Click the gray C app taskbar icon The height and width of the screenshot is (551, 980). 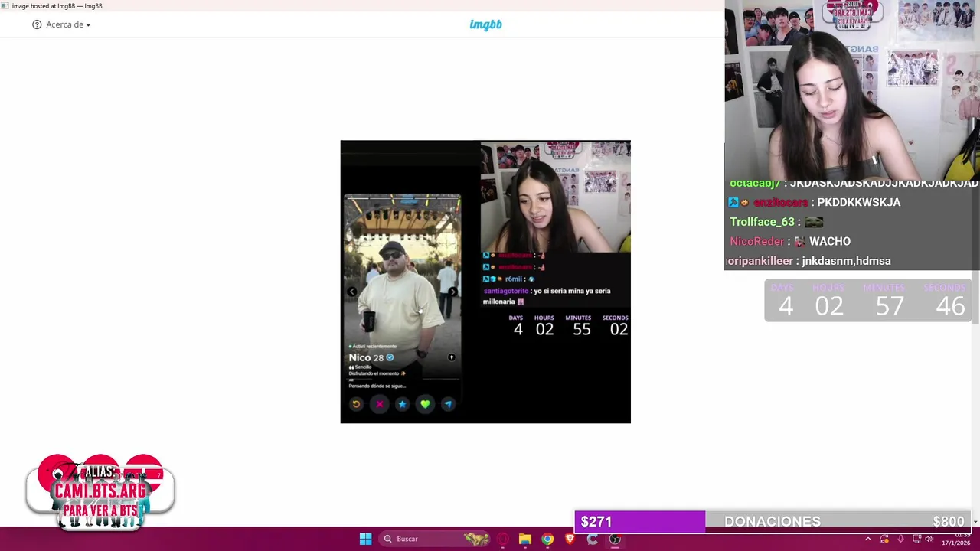tap(592, 539)
